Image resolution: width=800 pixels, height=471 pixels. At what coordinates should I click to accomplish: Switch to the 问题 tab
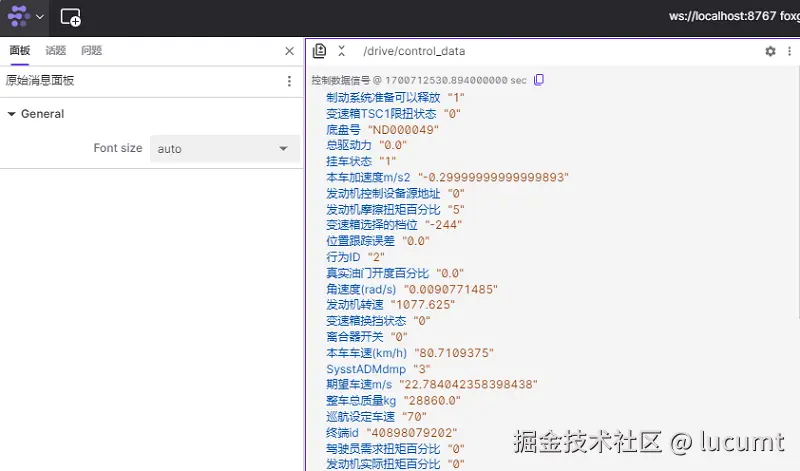tap(91, 51)
